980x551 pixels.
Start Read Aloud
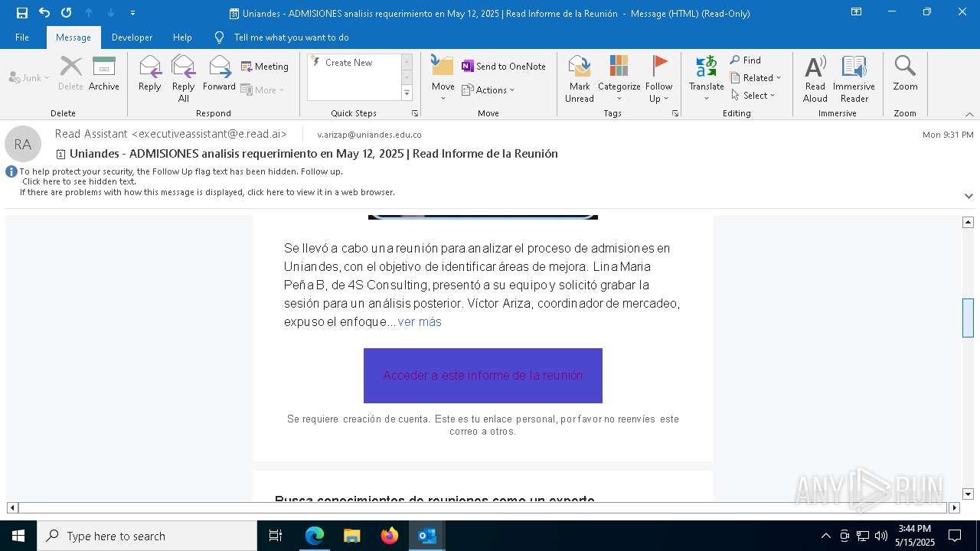click(x=815, y=79)
